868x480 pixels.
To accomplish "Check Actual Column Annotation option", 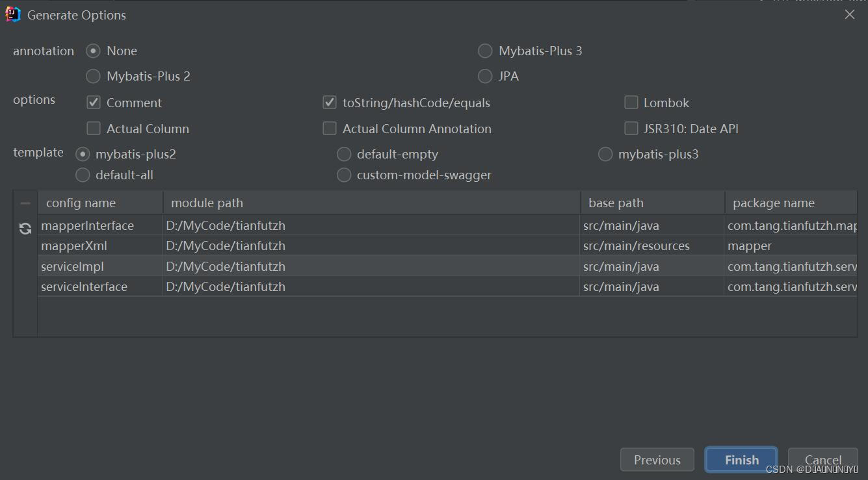I will (330, 129).
